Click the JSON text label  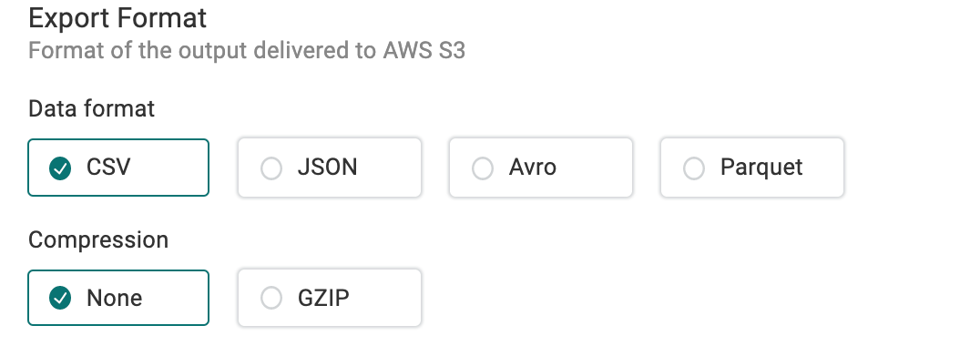coord(328,168)
